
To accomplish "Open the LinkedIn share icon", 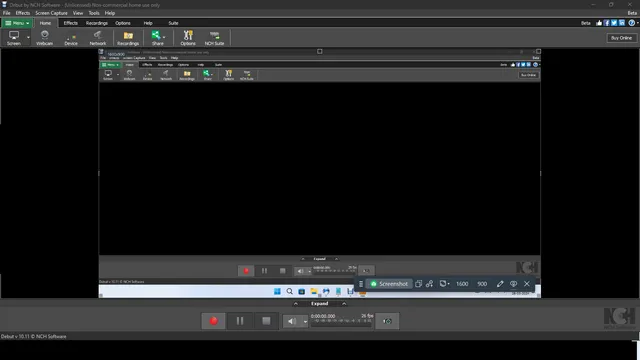I will click(x=622, y=23).
